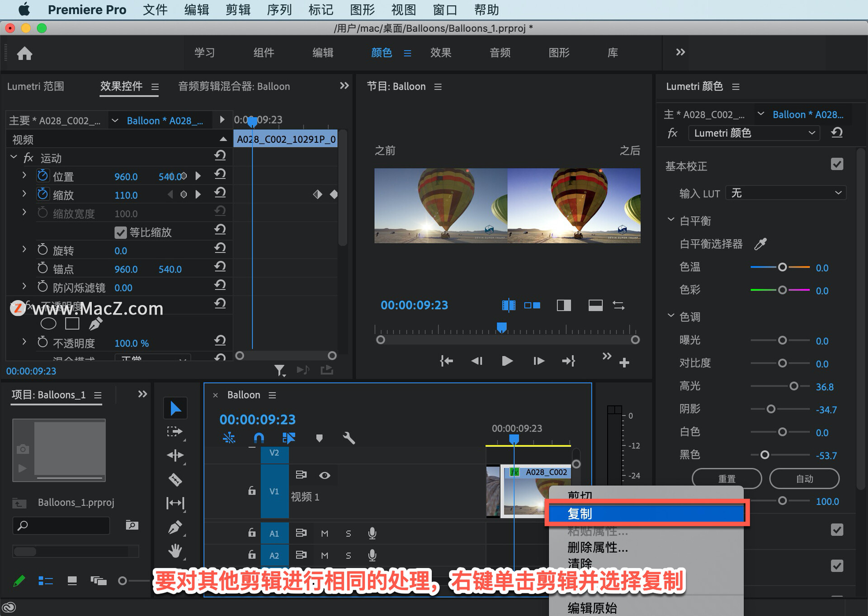Open the 序列 menu
Screen dimensions: 868x616
tap(279, 9)
